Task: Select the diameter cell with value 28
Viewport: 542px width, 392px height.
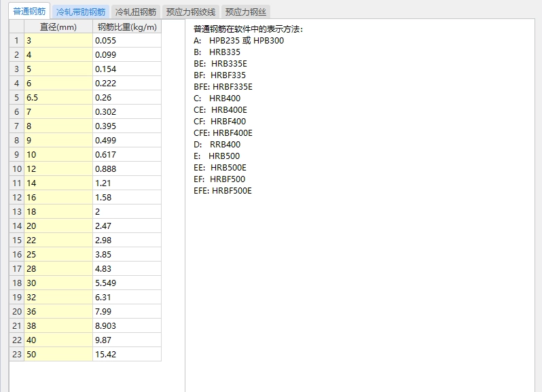Action: [x=58, y=268]
